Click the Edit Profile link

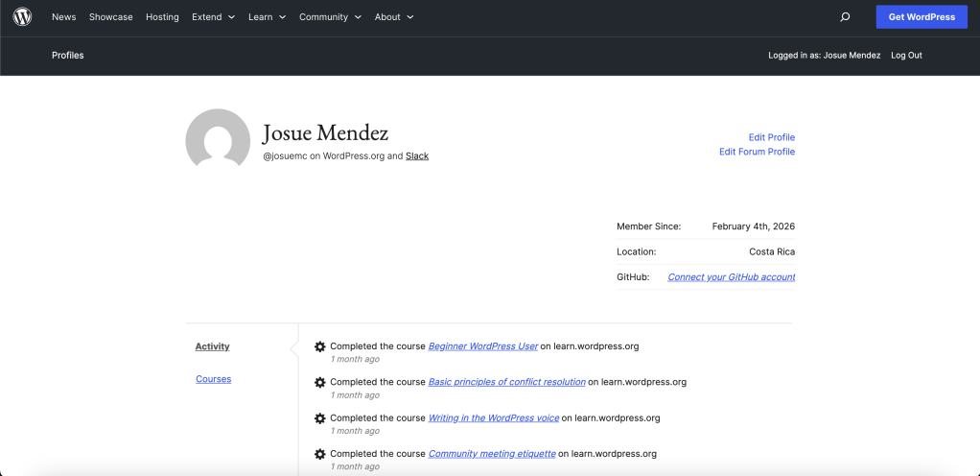coord(771,137)
